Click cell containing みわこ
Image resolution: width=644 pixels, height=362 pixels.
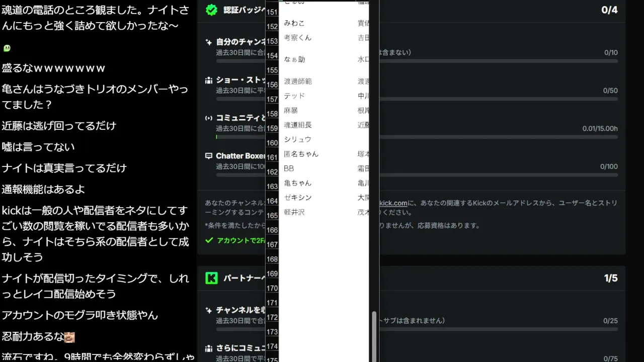(x=294, y=23)
